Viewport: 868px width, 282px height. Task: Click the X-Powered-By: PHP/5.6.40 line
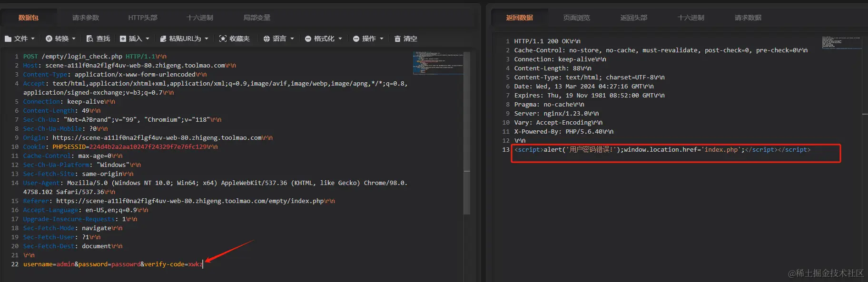tap(564, 131)
